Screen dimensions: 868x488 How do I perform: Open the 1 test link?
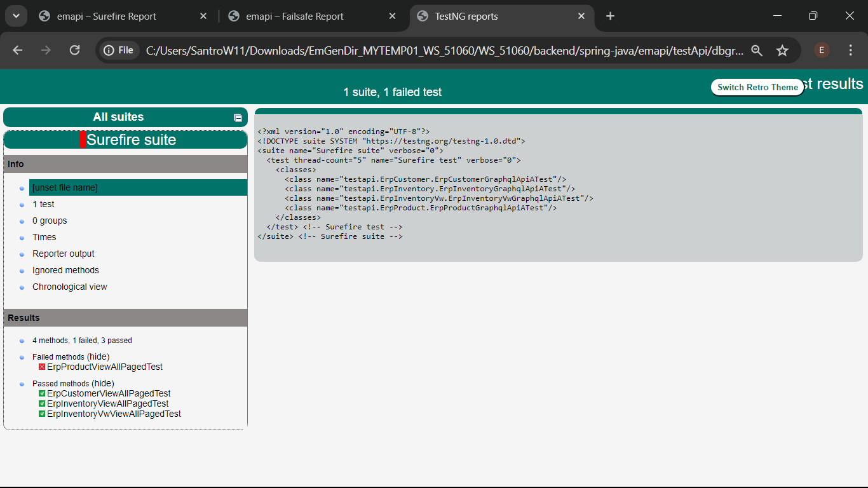43,204
